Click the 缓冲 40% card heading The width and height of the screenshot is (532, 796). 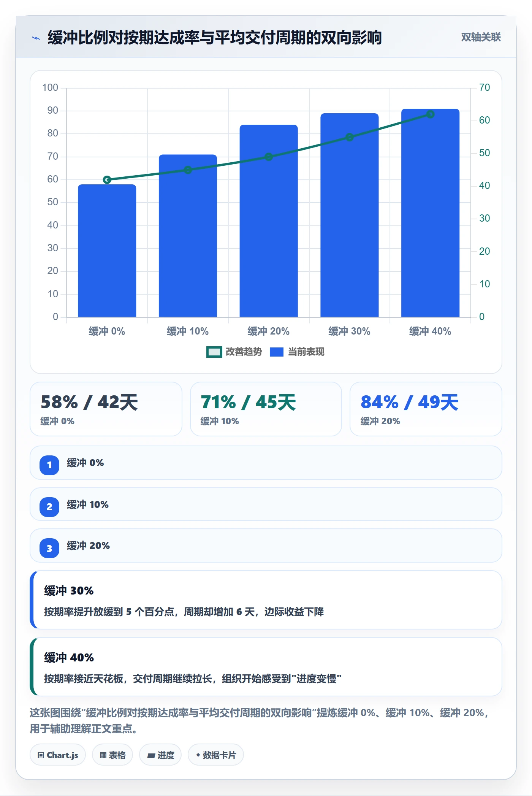pyautogui.click(x=69, y=658)
